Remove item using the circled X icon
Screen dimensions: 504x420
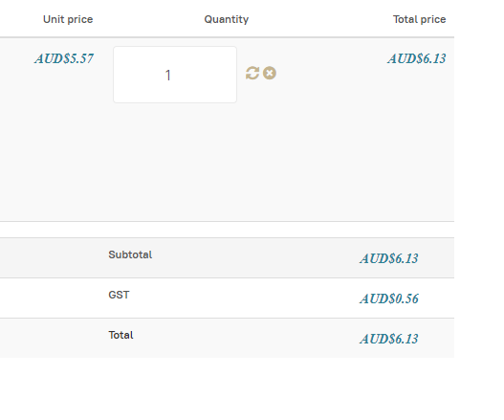[x=270, y=73]
